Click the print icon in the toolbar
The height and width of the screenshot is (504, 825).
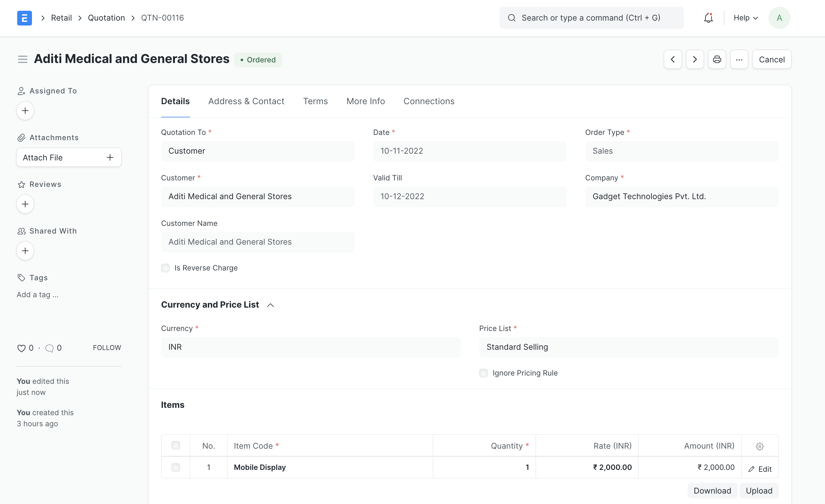(x=717, y=59)
